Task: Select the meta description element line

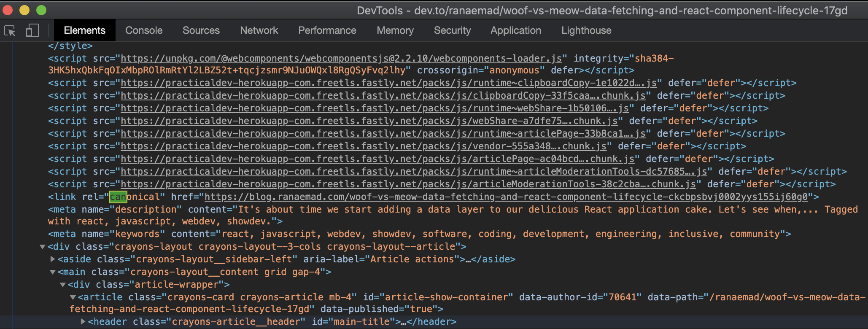Action: (453, 215)
